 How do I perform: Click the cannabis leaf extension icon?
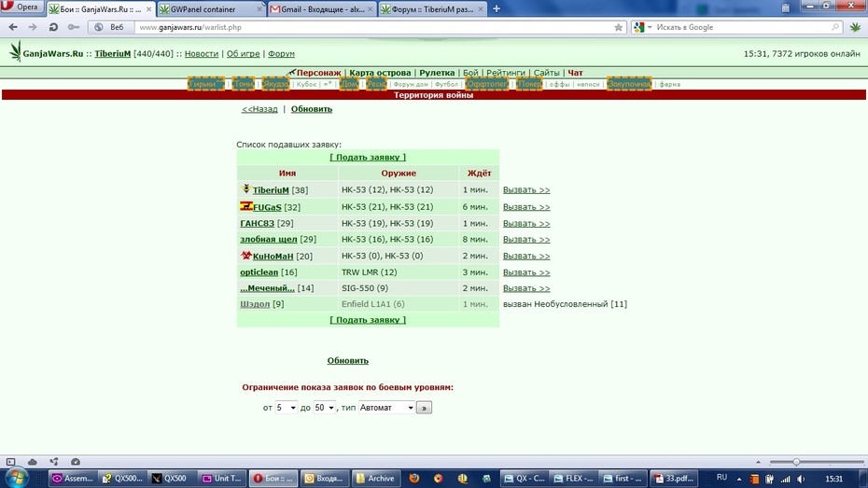pyautogui.click(x=855, y=27)
